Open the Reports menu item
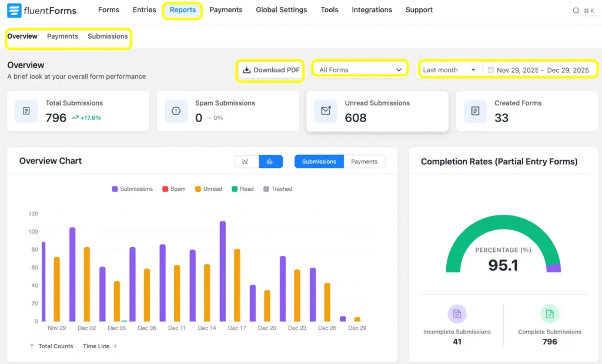602x364 pixels. pos(182,10)
